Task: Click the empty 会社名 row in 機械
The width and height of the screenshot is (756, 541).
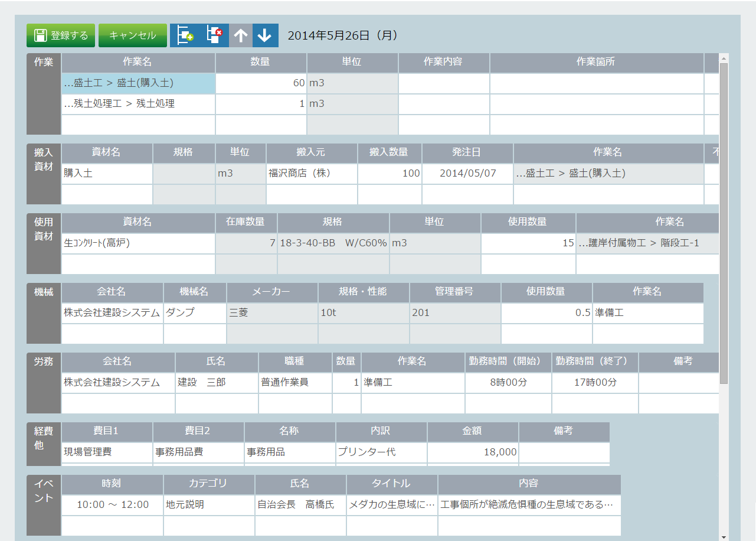Action: click(112, 334)
